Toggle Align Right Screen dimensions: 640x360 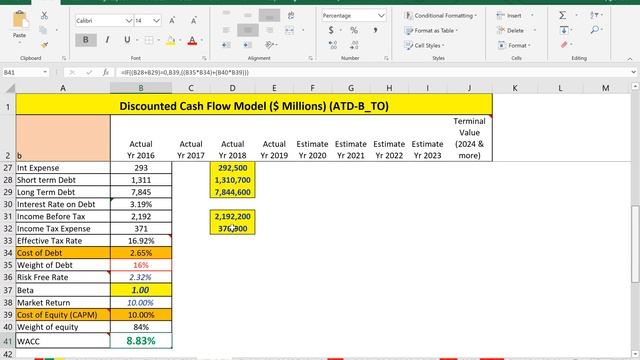pyautogui.click(x=269, y=30)
